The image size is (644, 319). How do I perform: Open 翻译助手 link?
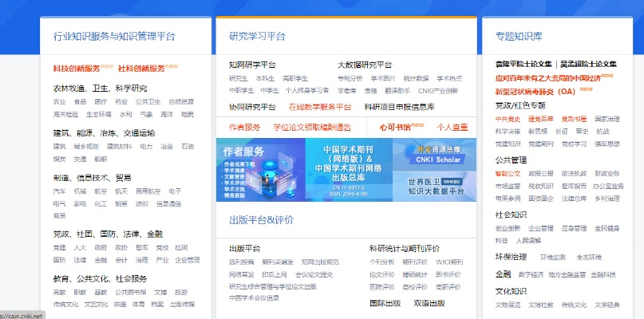point(397,91)
